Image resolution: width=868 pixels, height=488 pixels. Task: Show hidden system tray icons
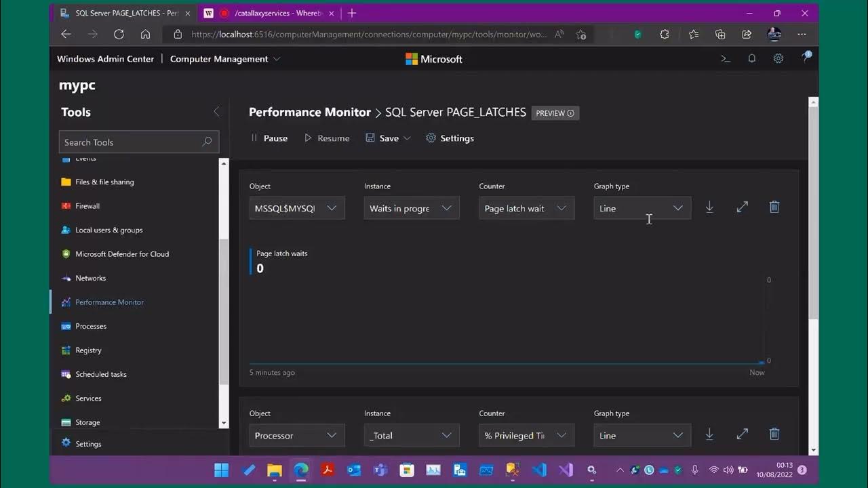point(620,470)
